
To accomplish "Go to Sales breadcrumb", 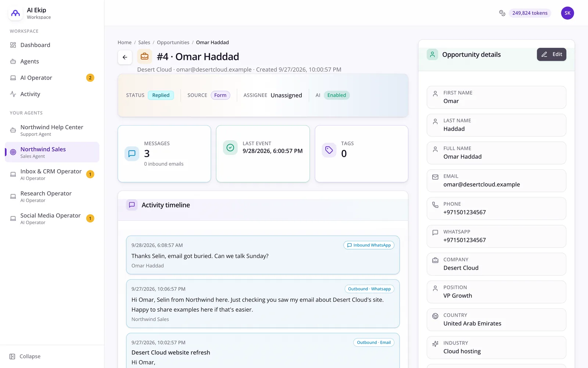I will tap(144, 42).
